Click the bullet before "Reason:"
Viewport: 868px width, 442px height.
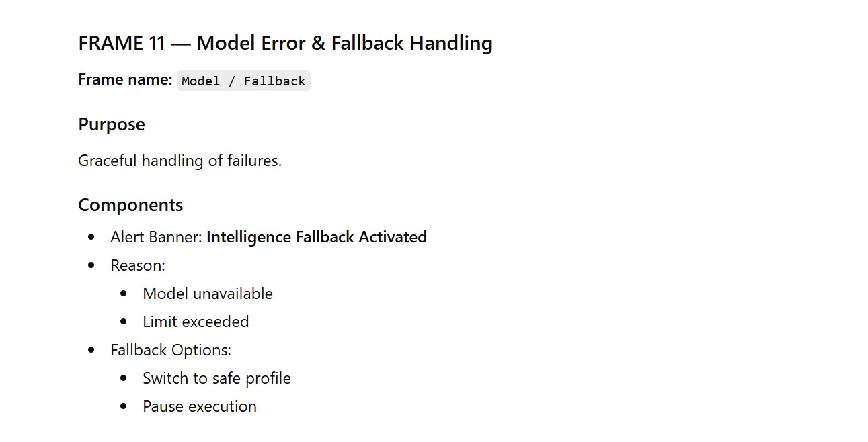point(91,265)
